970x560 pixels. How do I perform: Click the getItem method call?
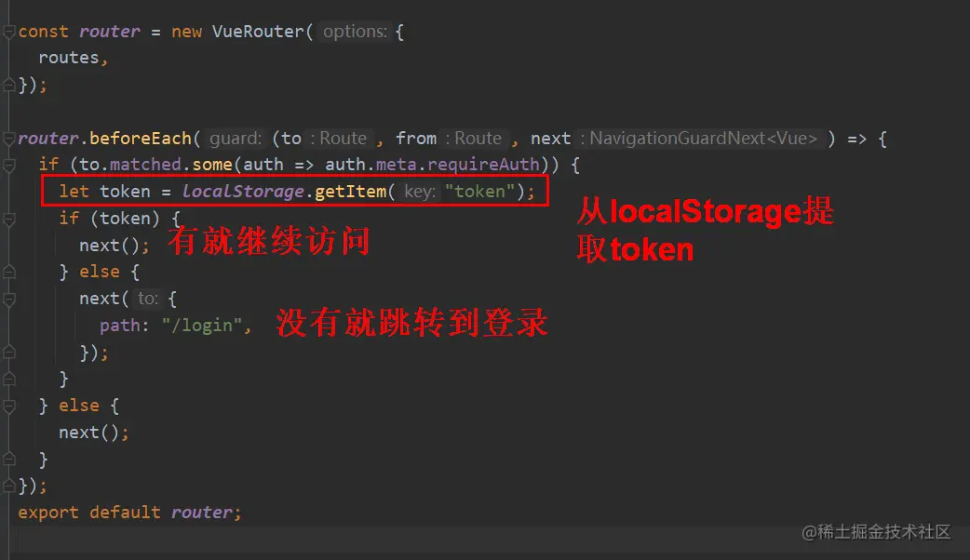[350, 192]
